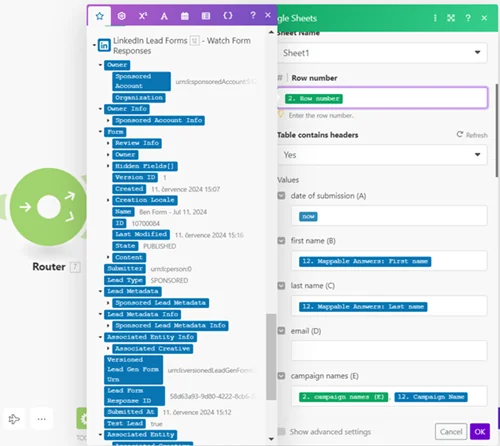500x446 pixels.
Task: Open the Table contains headers dropdown
Action: pyautogui.click(x=382, y=155)
